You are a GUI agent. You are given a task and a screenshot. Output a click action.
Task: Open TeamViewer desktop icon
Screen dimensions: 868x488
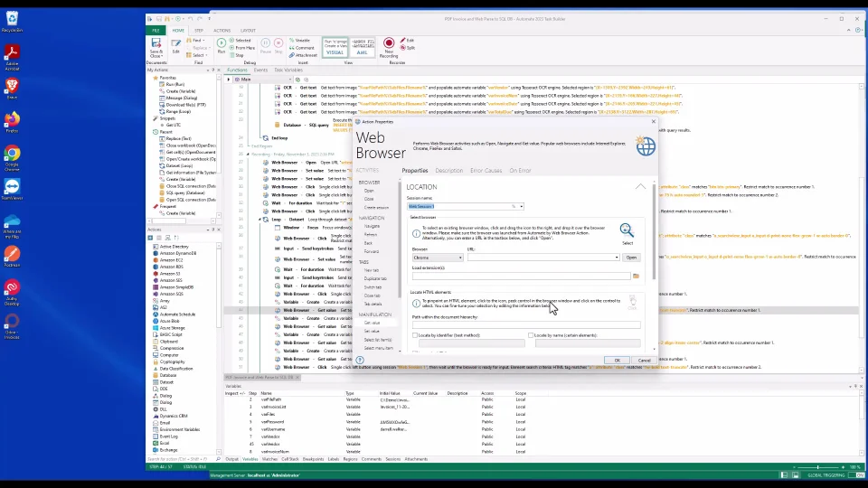click(12, 190)
